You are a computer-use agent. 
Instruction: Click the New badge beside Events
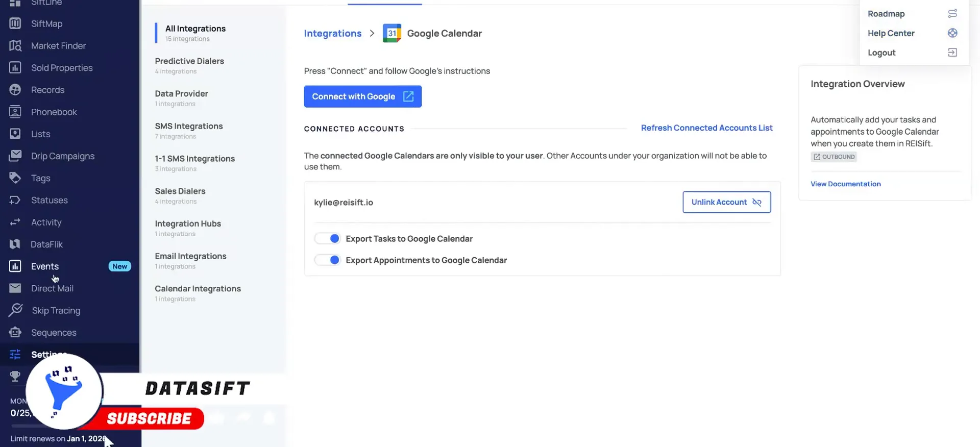tap(120, 266)
